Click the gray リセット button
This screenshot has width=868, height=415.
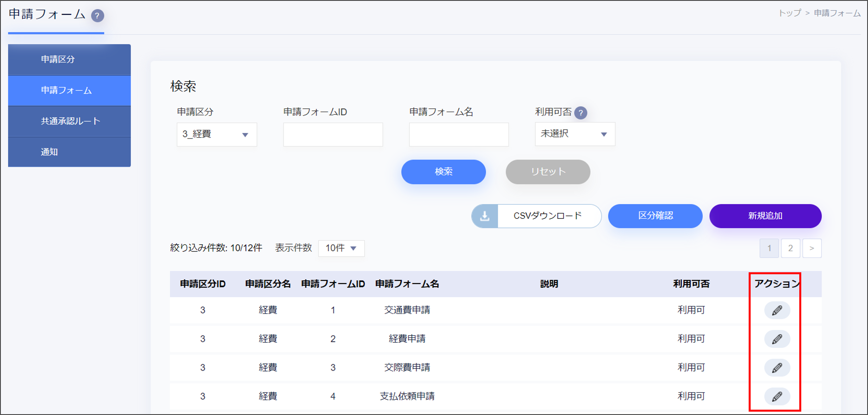click(548, 172)
